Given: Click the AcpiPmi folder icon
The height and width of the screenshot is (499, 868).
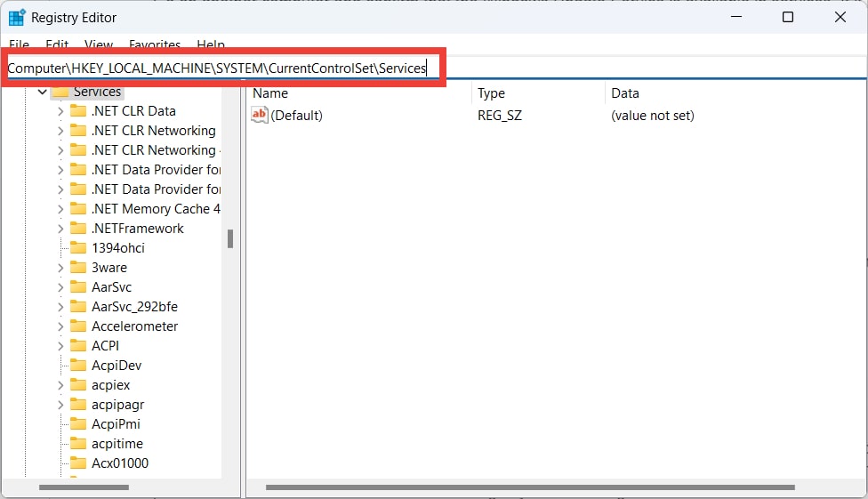Looking at the screenshot, I should coord(78,423).
